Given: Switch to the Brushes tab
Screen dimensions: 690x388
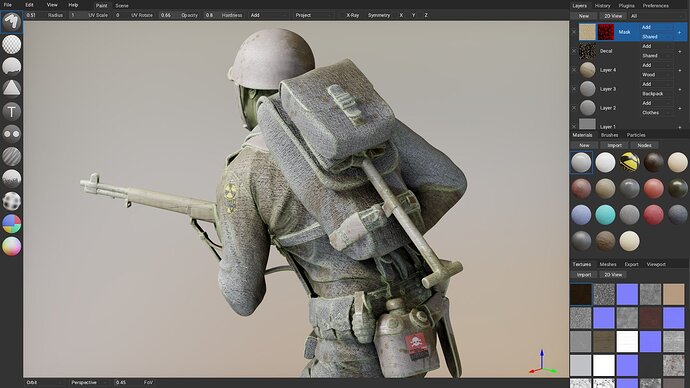Looking at the screenshot, I should [609, 135].
